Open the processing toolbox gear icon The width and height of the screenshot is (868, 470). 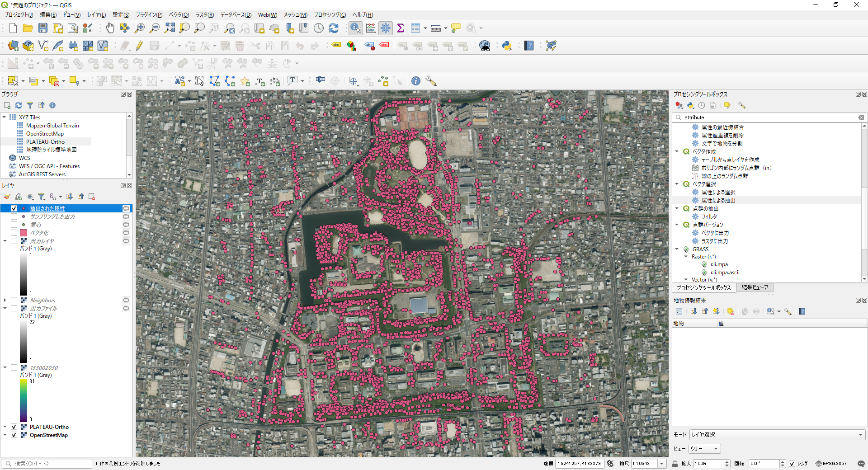coord(386,28)
